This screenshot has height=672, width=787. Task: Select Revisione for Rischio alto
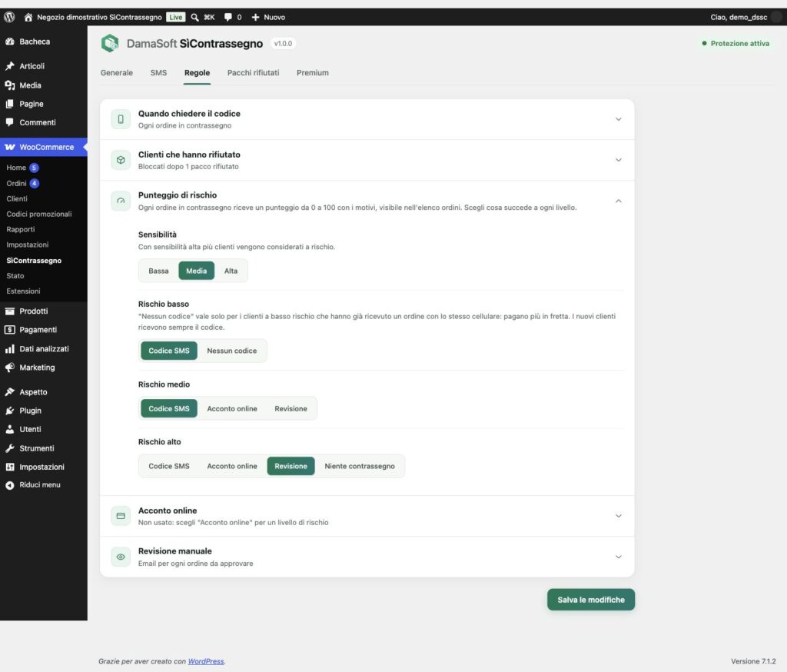point(291,466)
